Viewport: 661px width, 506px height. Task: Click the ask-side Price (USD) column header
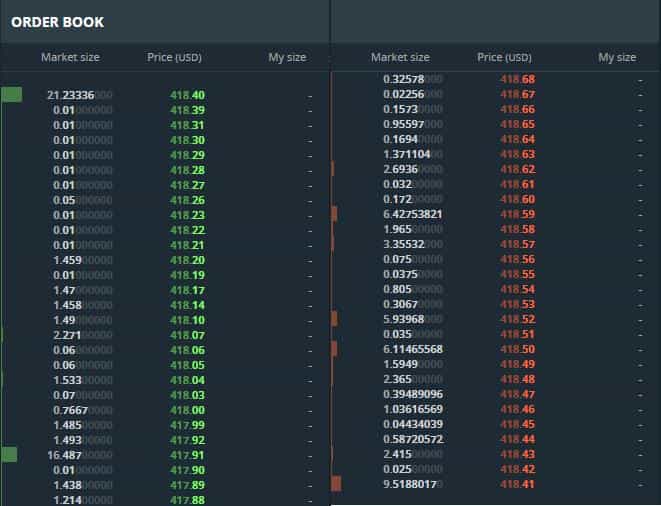[504, 58]
